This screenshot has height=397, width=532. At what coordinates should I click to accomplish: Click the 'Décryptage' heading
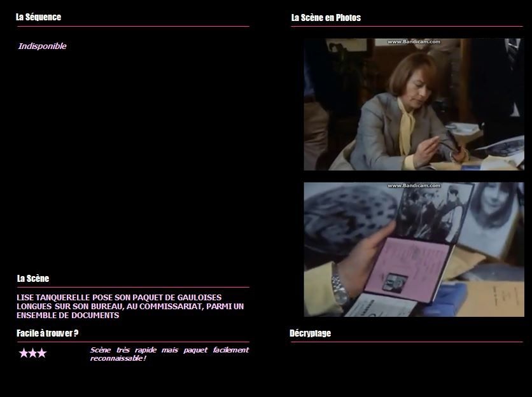click(310, 333)
